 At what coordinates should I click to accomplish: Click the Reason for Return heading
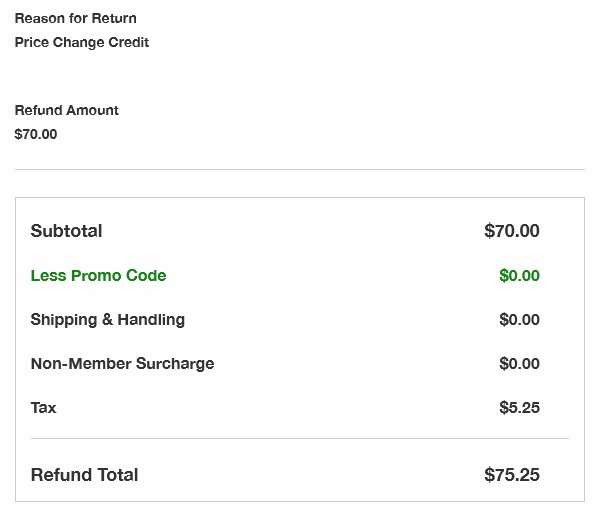click(x=75, y=18)
